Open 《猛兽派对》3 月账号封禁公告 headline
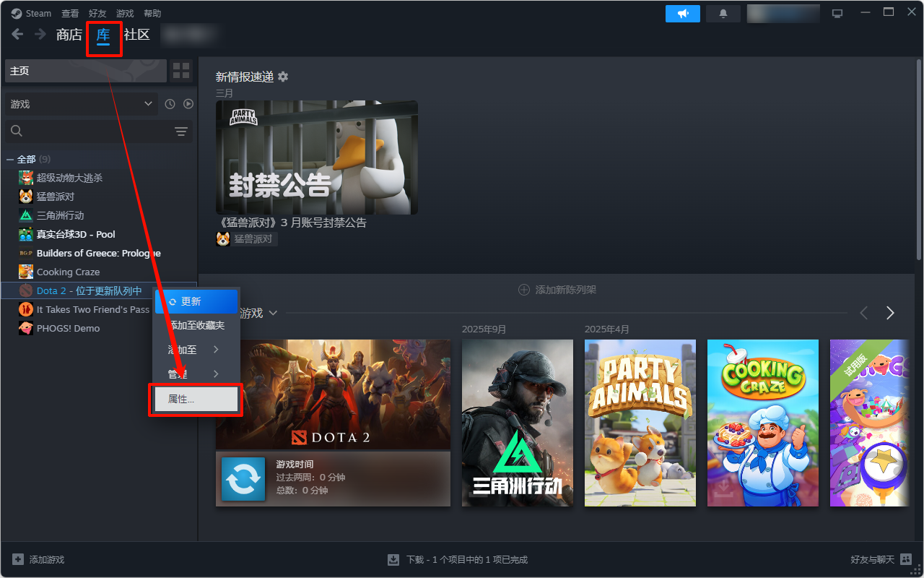Image resolution: width=924 pixels, height=578 pixels. tap(291, 223)
